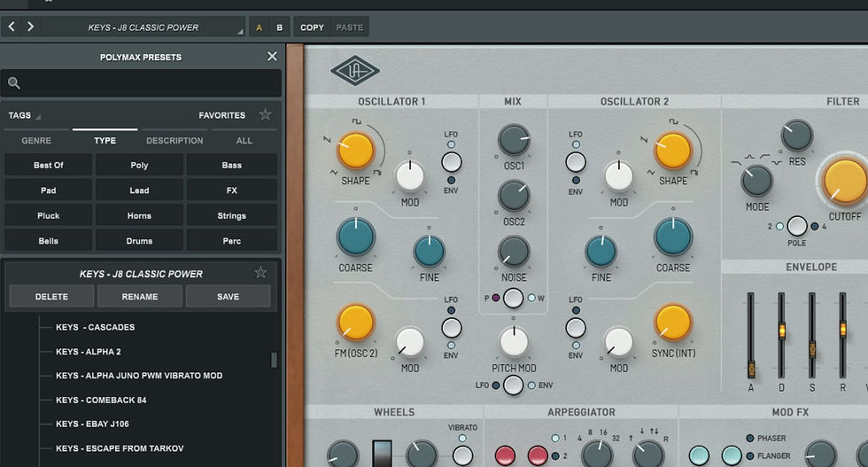Click Oscillator 2 shape MOD knob
The height and width of the screenshot is (467, 868).
618,176
